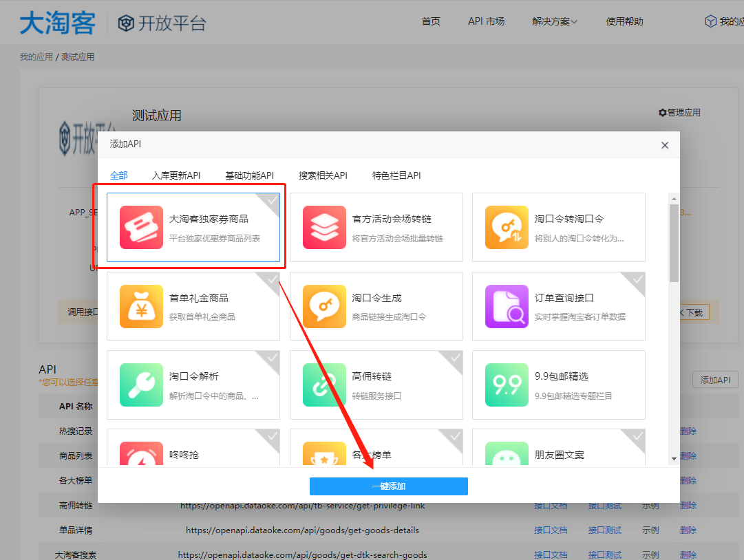Click the 大淘客独家券商品 coupon icon
744x560 pixels.
coord(141,227)
